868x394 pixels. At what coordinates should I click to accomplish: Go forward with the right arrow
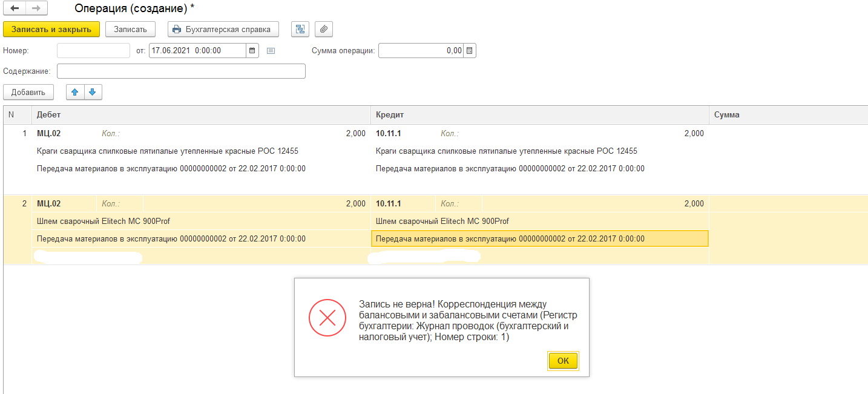[x=36, y=8]
